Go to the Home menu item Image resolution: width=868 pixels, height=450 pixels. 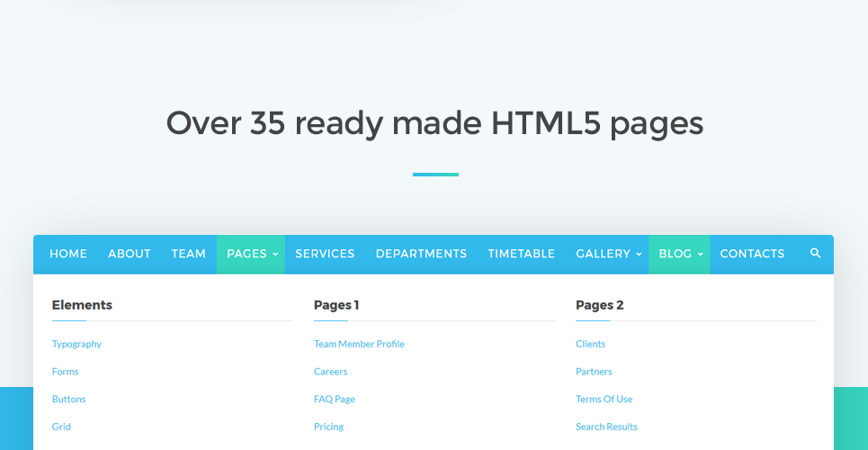[x=68, y=254]
